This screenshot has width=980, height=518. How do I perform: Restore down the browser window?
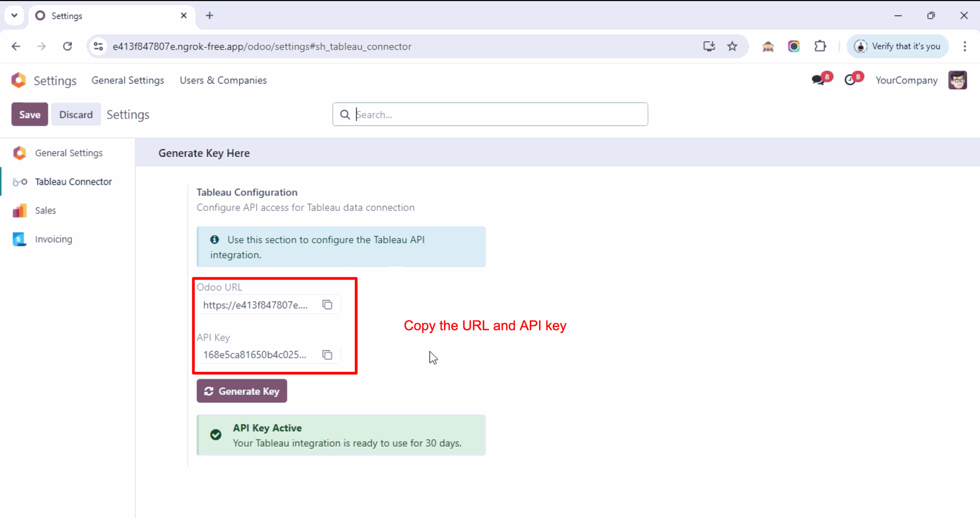[931, 15]
